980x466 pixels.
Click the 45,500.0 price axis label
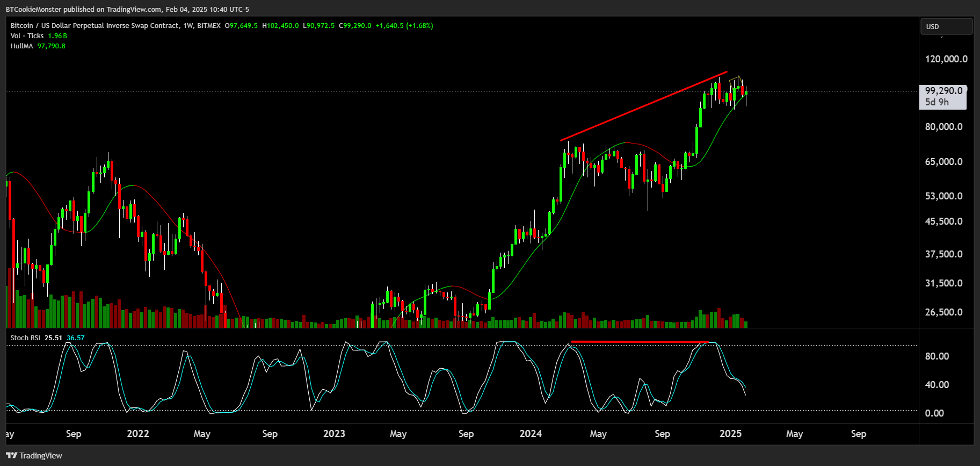pyautogui.click(x=943, y=221)
